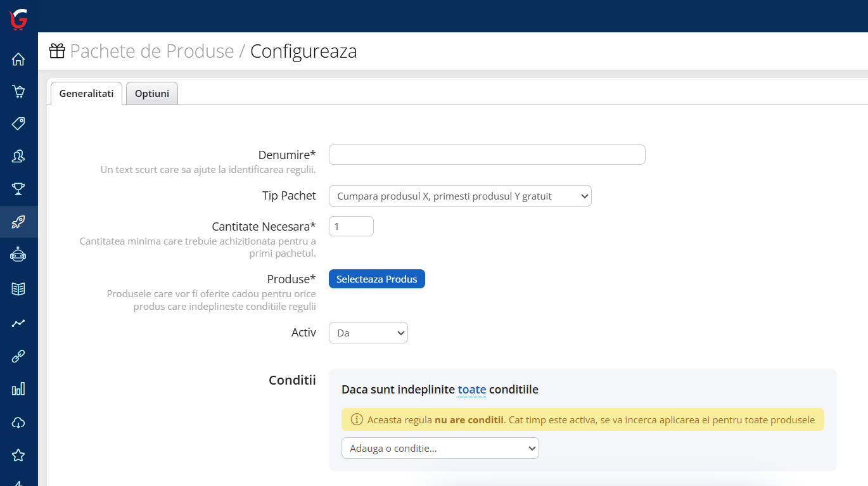This screenshot has width=868, height=486.
Task: Click the Activ field label
Action: click(x=303, y=332)
